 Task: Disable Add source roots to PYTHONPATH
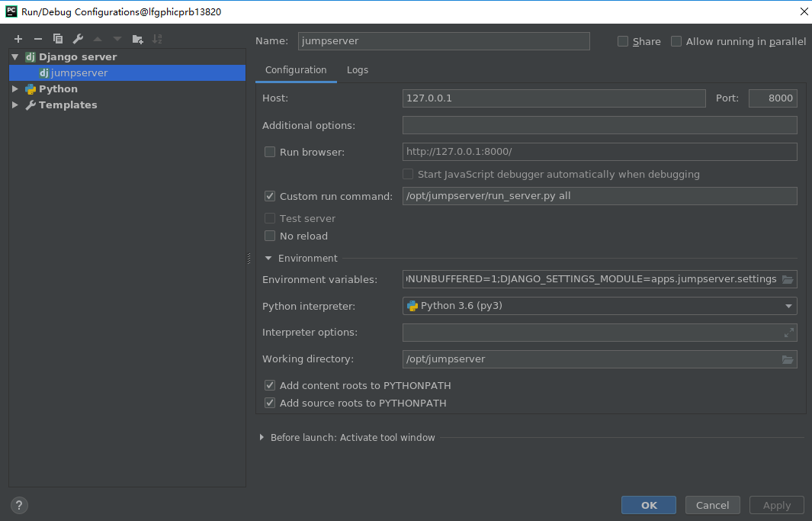(270, 403)
